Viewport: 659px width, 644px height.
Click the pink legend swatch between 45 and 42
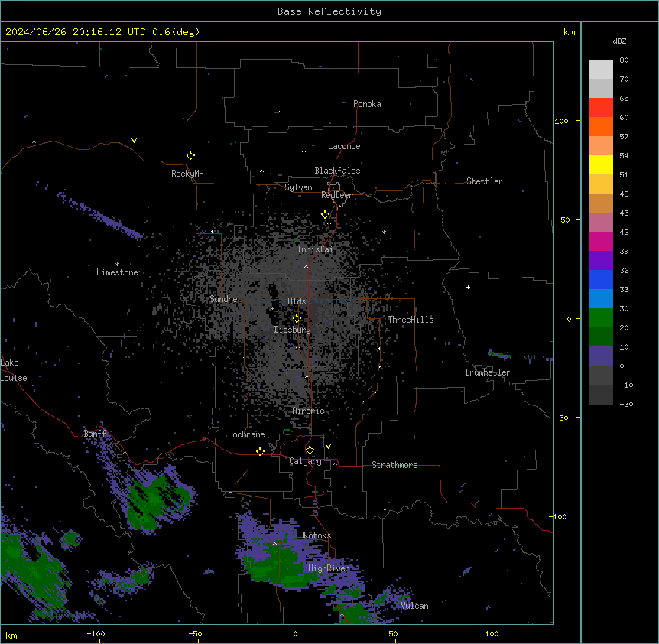coord(601,223)
